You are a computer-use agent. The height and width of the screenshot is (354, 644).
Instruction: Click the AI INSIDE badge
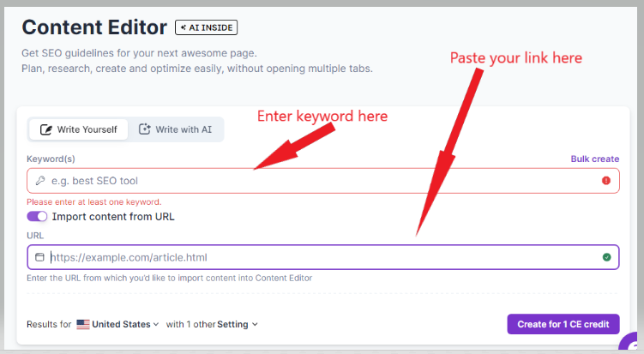point(206,27)
